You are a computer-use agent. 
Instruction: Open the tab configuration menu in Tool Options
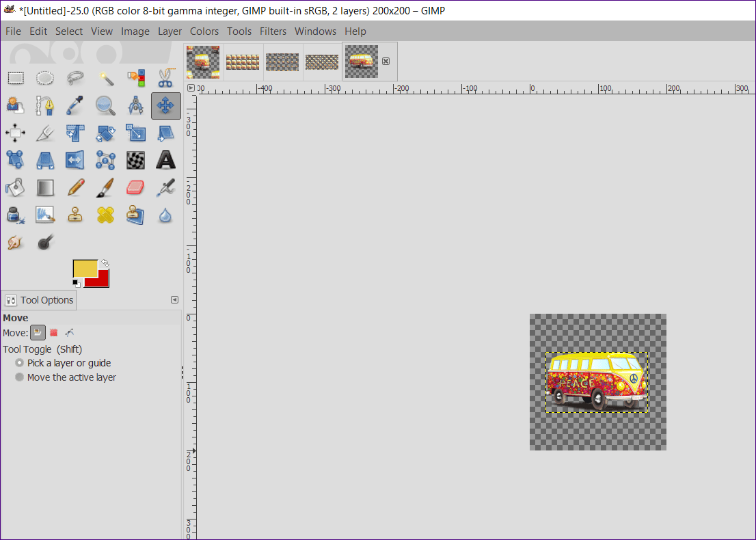[174, 300]
